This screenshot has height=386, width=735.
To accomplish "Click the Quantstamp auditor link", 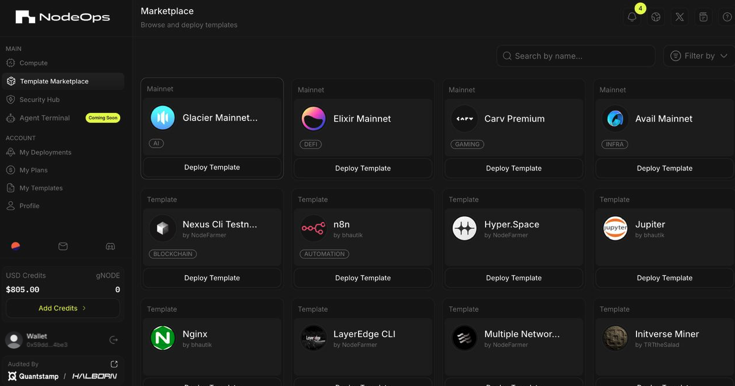I will [33, 376].
